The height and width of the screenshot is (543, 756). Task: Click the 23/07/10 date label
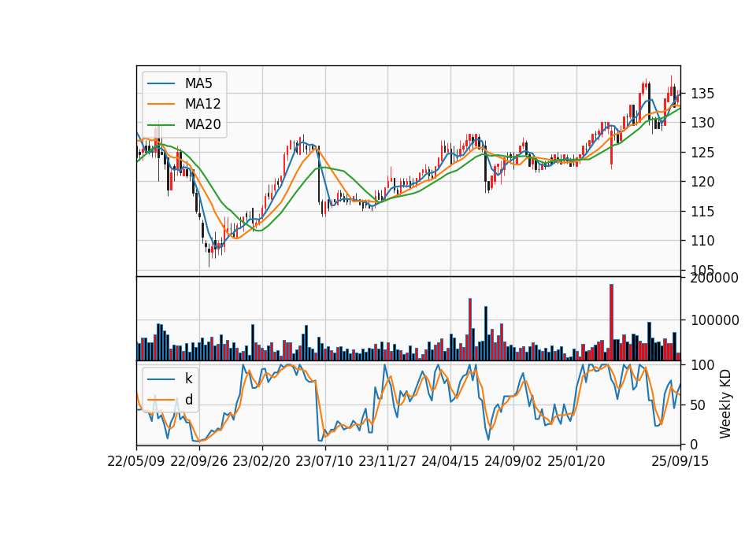pos(324,461)
